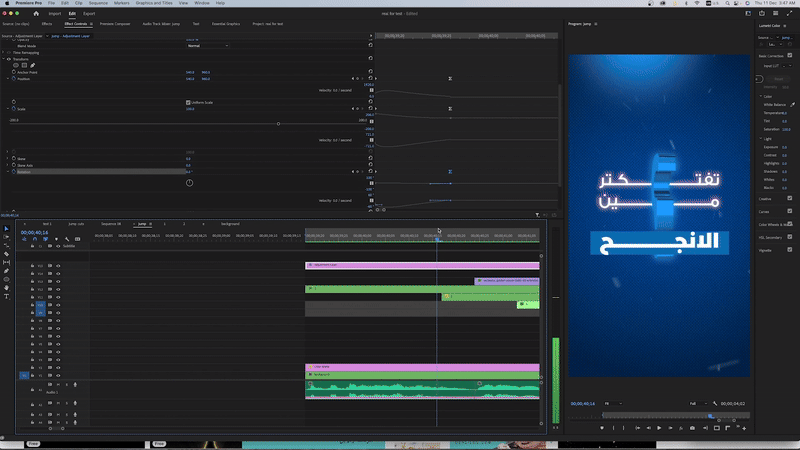This screenshot has width=800, height=450.
Task: Click the Program monitor Play button
Action: click(659, 428)
